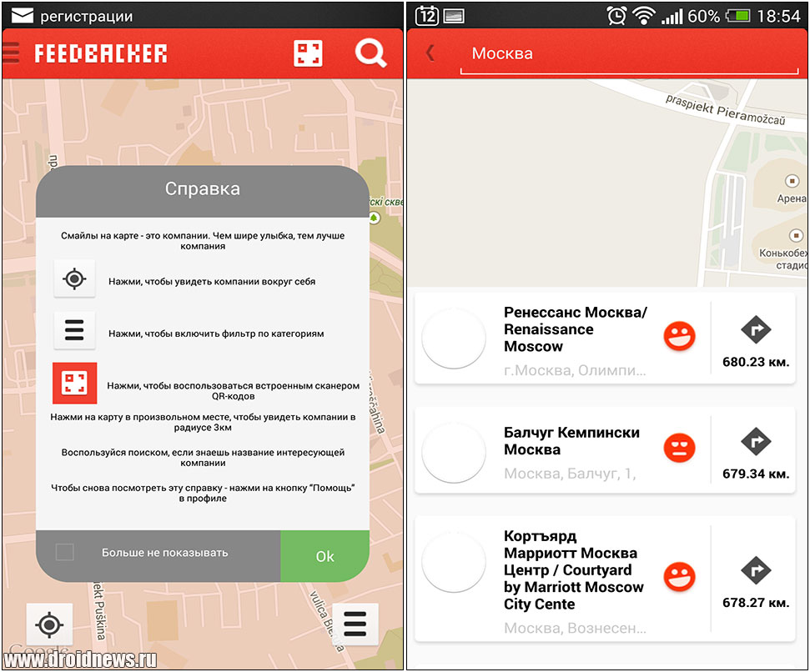
Task: Tap the locate-me icon inside the help dialog
Action: [74, 278]
